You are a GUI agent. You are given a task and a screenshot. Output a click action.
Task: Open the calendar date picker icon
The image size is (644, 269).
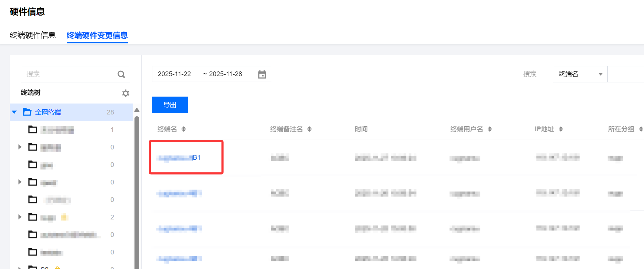click(x=262, y=74)
